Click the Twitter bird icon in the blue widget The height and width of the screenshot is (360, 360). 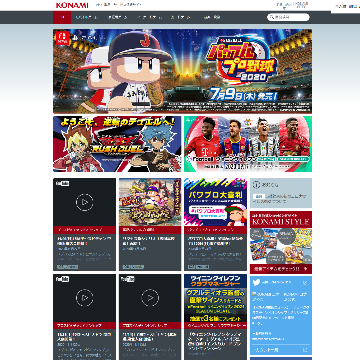click(x=256, y=283)
